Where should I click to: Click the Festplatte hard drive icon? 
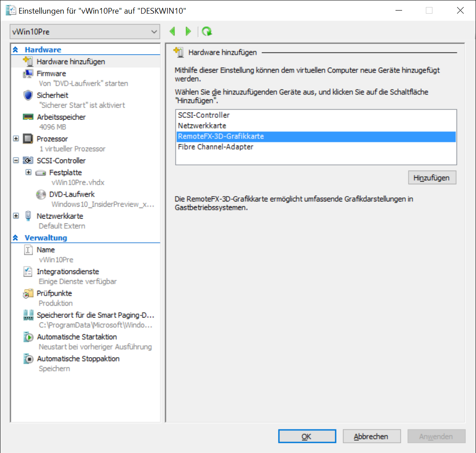pos(40,173)
